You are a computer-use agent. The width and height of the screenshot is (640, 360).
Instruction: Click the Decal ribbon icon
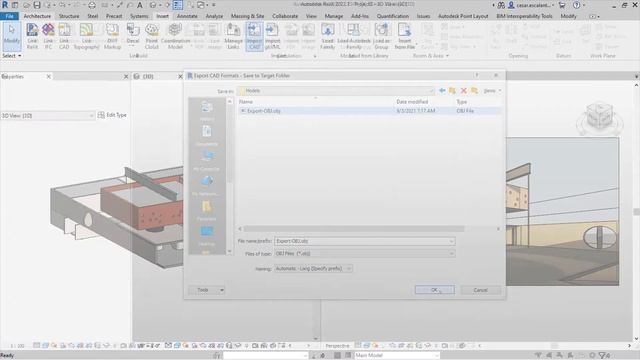(x=133, y=34)
